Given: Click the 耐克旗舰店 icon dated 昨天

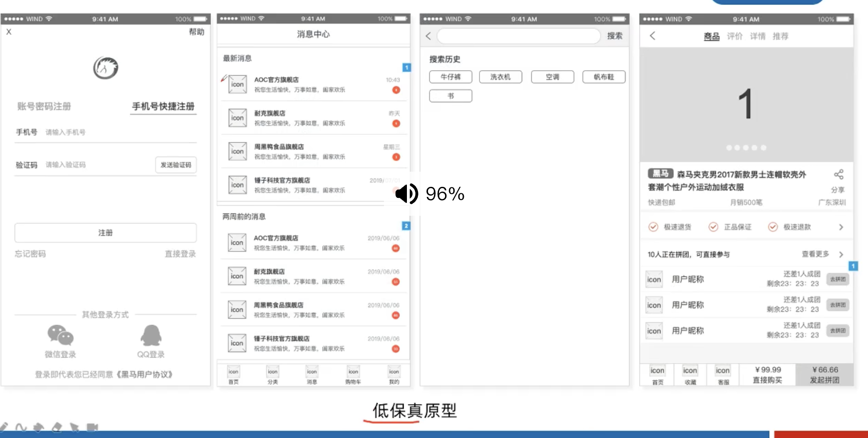Looking at the screenshot, I should 237,118.
